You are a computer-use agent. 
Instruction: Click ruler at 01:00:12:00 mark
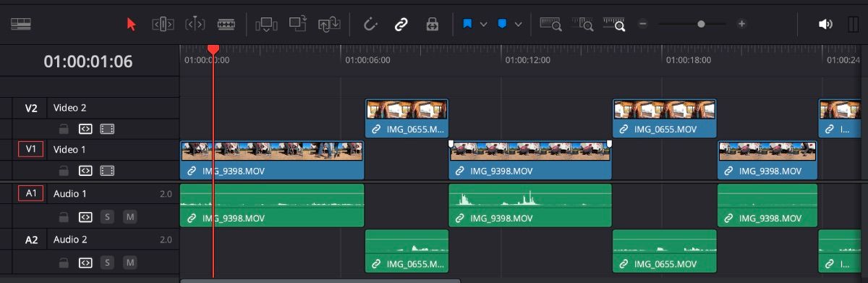[527, 60]
